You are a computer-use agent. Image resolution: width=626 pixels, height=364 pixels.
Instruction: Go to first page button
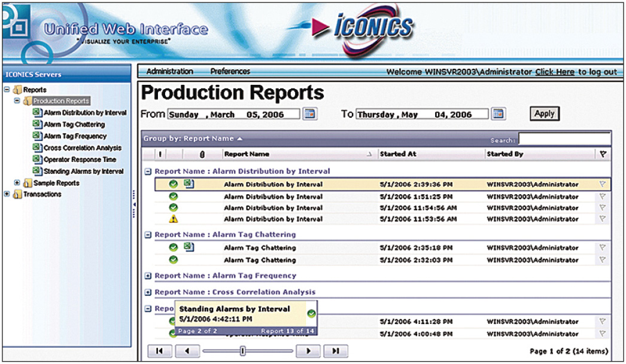(x=160, y=351)
